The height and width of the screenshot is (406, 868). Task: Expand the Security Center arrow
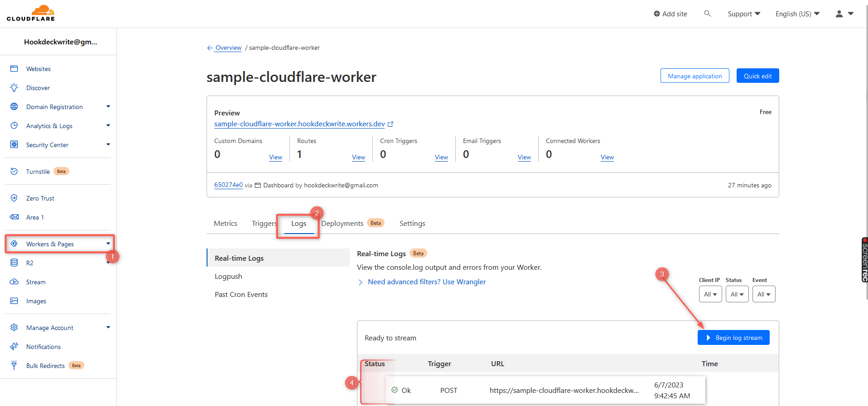(108, 145)
